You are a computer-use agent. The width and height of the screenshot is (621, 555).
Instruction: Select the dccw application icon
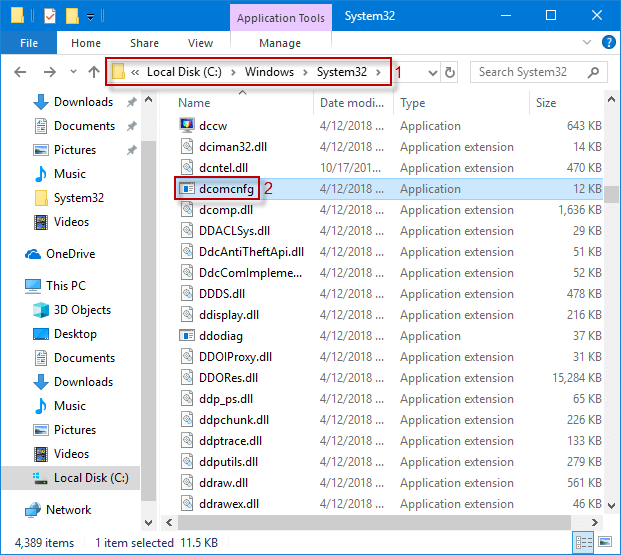(187, 126)
